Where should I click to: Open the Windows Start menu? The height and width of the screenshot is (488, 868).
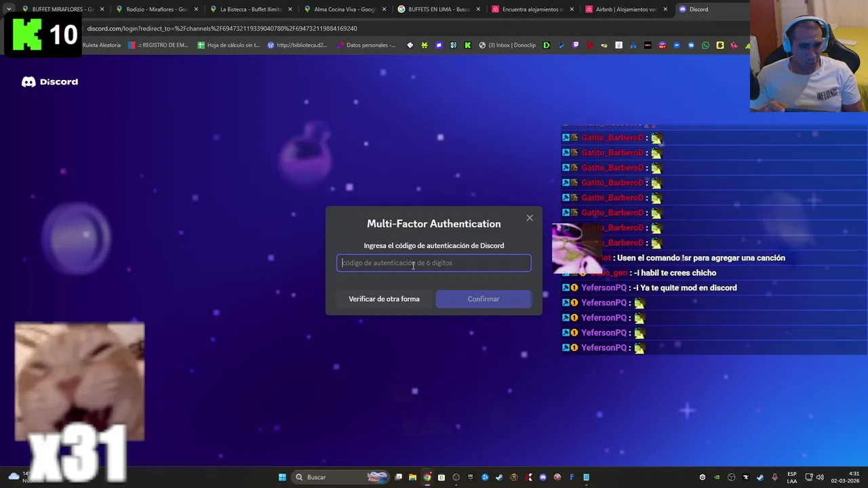[x=282, y=477]
